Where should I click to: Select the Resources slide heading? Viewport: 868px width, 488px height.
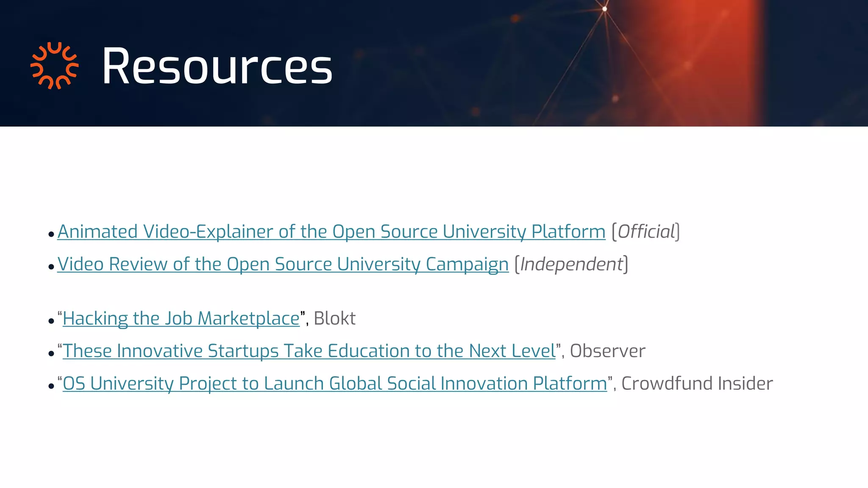[x=217, y=66]
